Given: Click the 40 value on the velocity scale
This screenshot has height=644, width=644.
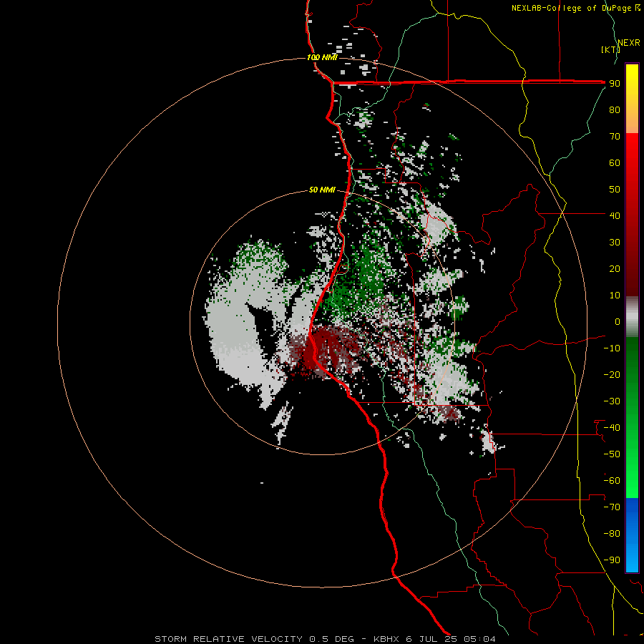Looking at the screenshot, I should point(615,215).
